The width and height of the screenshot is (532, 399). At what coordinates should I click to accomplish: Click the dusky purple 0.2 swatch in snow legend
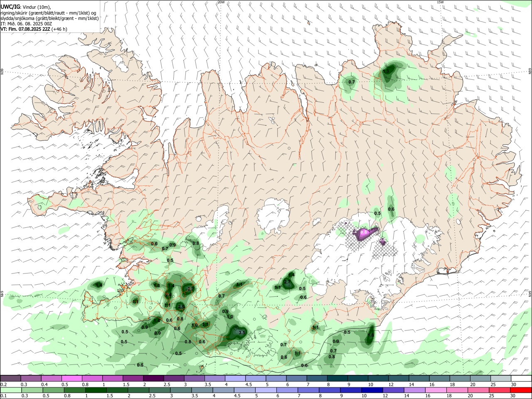[10, 378]
